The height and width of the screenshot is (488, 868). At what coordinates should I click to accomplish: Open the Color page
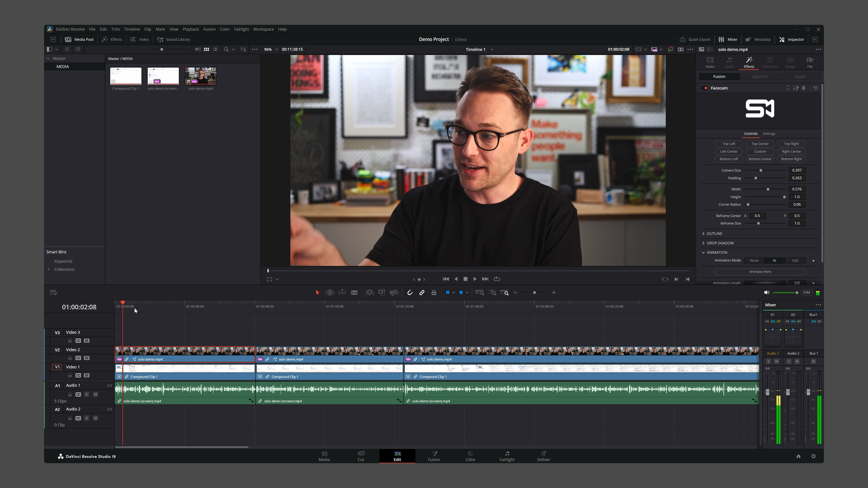click(470, 456)
